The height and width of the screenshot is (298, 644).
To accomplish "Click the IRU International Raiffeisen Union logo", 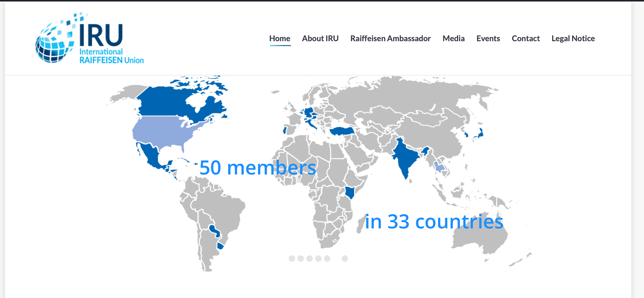I will coord(90,38).
